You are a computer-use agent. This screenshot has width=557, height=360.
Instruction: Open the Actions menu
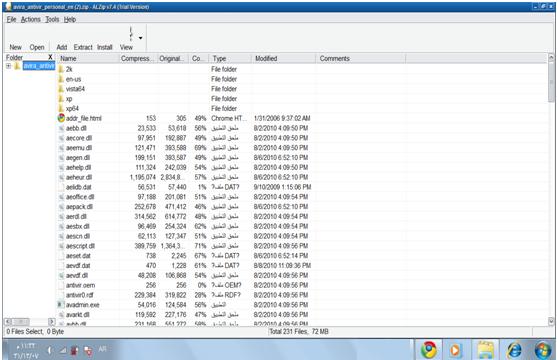click(x=31, y=20)
